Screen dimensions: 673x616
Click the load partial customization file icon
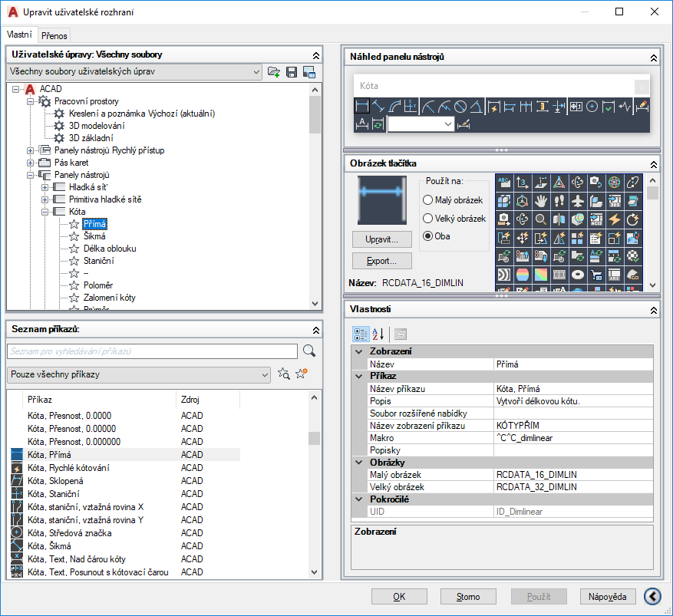(274, 72)
